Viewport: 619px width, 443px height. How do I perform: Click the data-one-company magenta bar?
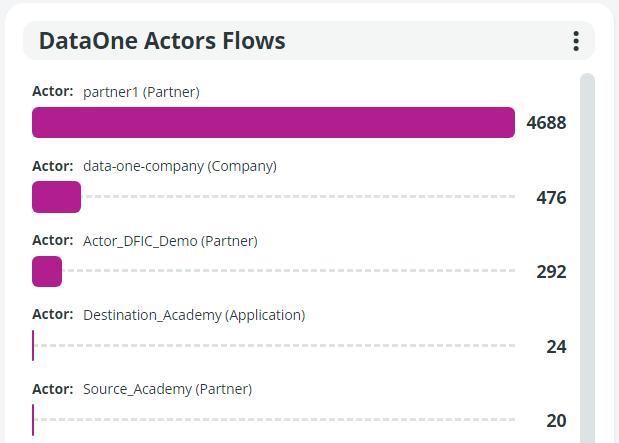tap(56, 197)
